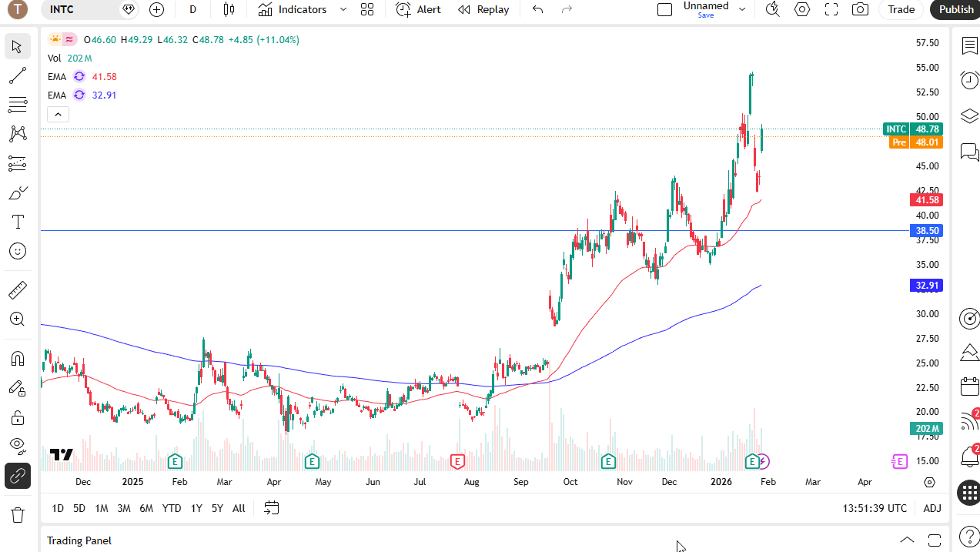
Task: Switch to the 5Y time range
Action: (217, 508)
